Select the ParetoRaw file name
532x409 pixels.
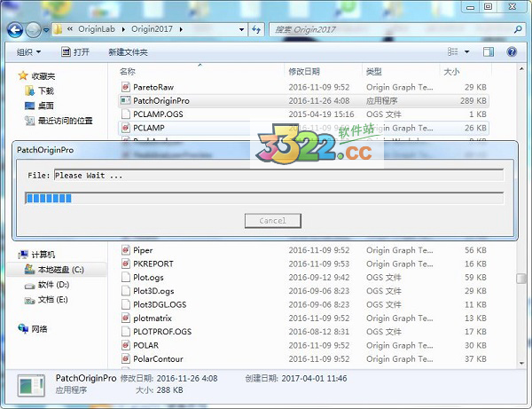coord(153,87)
